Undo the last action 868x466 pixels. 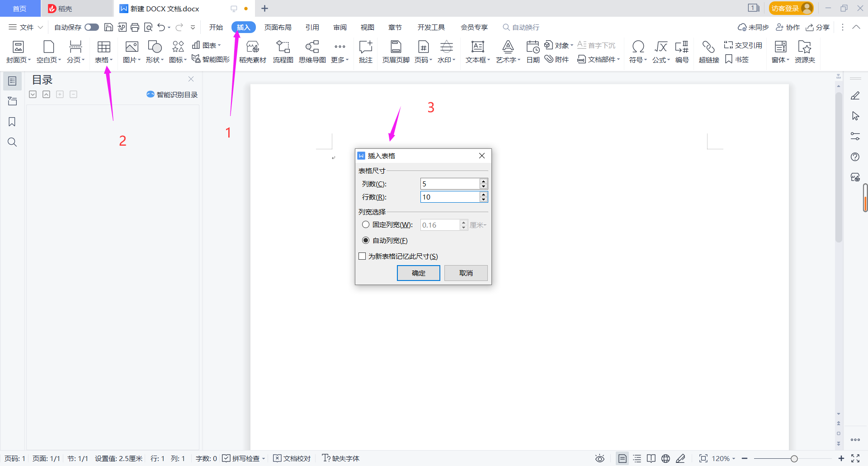pos(161,27)
